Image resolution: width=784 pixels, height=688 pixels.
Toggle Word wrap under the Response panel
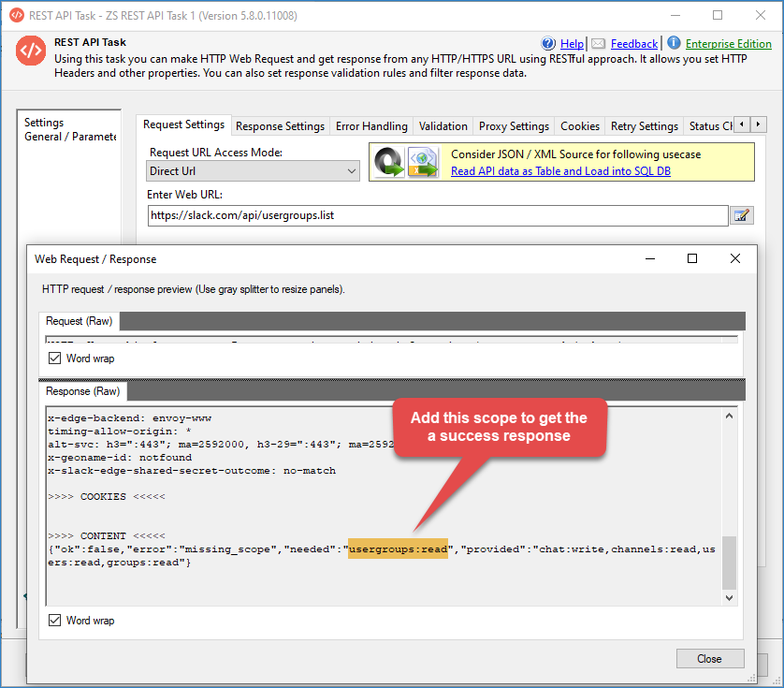click(55, 621)
